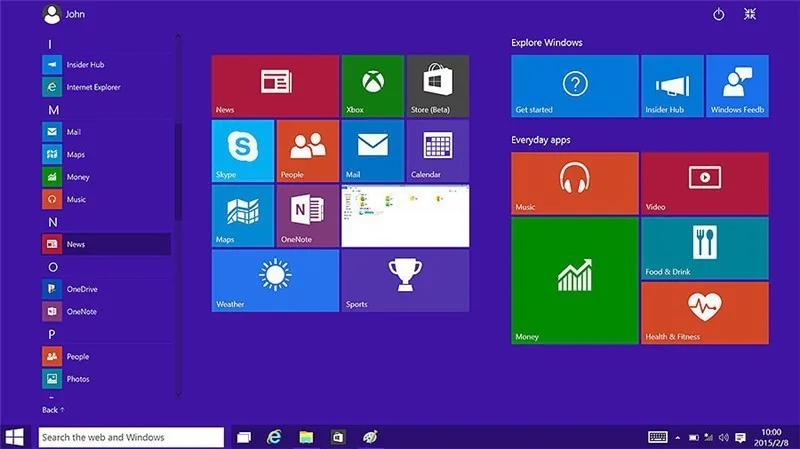Open Internet Explorer from the taskbar
800x449 pixels.
pyautogui.click(x=274, y=437)
